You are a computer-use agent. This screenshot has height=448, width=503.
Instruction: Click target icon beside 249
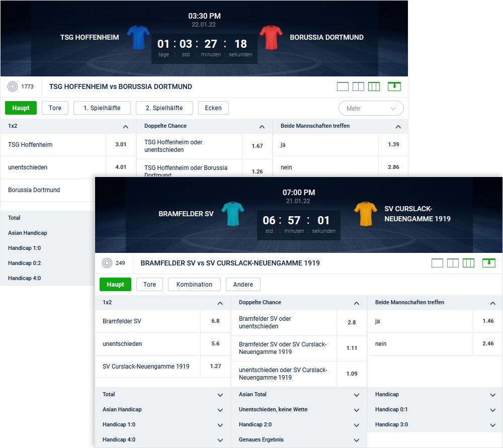(x=107, y=263)
